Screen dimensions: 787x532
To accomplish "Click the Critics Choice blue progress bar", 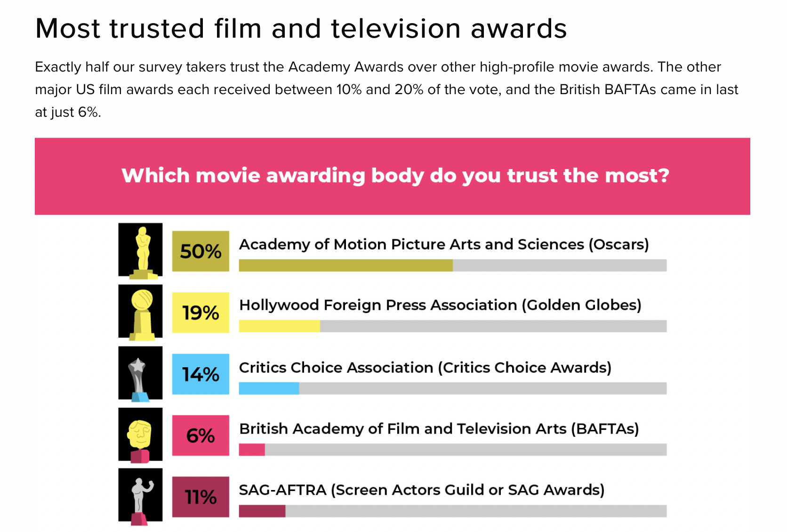I will (x=269, y=388).
